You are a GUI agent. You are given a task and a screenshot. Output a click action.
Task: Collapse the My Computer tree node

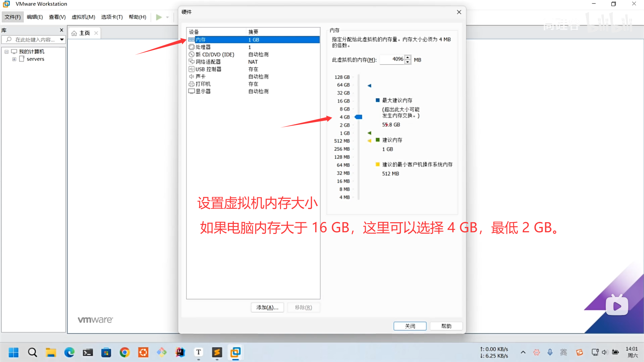[x=6, y=52]
